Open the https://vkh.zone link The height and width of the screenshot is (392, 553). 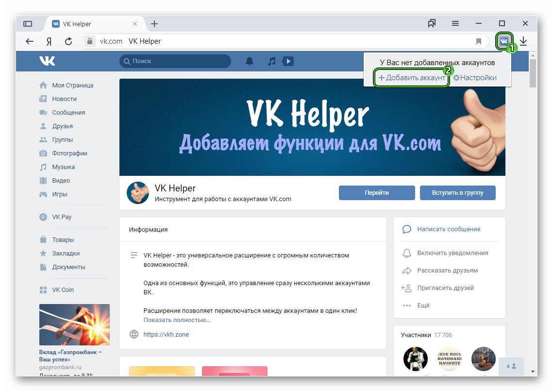[166, 335]
